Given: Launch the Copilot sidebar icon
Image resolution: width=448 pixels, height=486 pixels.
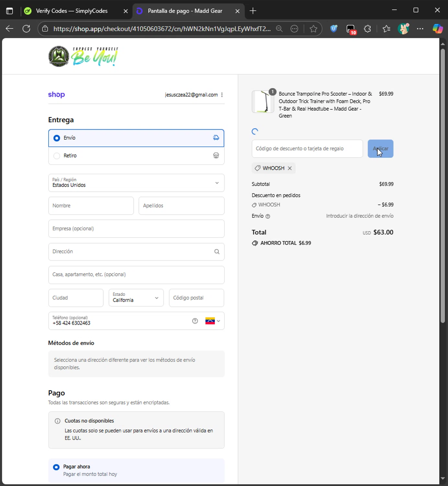Looking at the screenshot, I should click(438, 29).
